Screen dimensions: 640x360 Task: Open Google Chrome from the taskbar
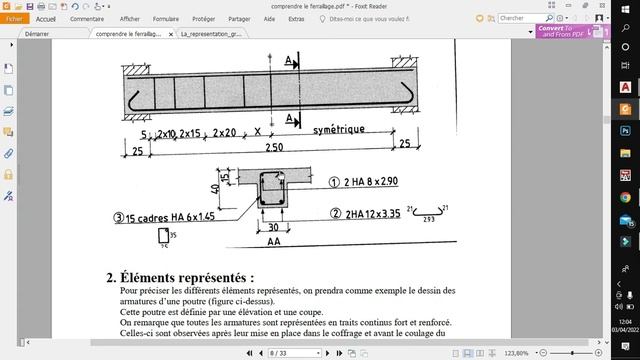click(x=625, y=198)
